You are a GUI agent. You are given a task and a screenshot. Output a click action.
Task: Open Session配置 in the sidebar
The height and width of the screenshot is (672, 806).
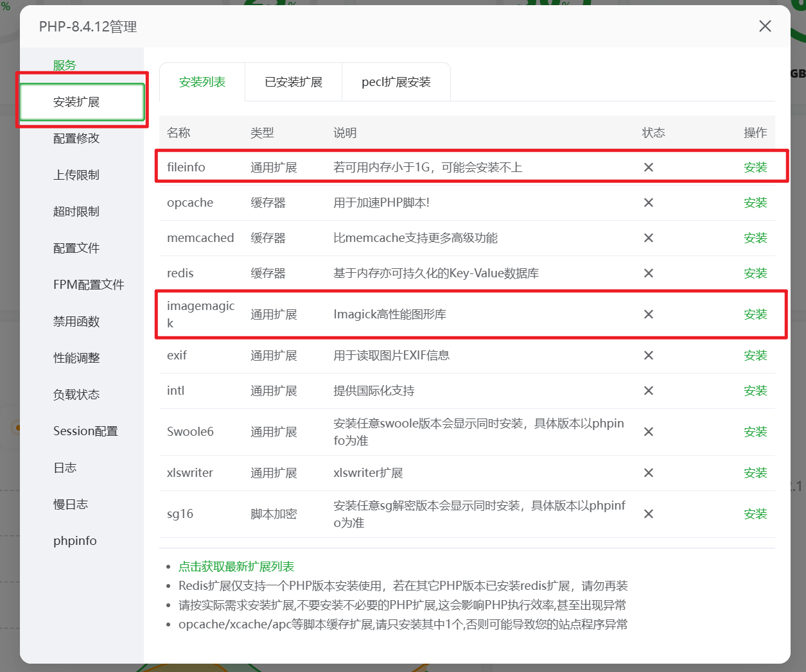coord(85,431)
